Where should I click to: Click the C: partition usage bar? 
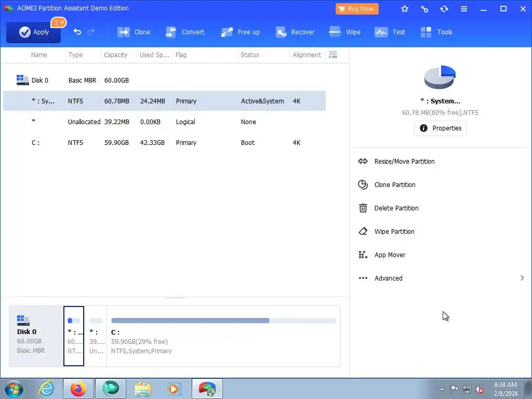223,321
